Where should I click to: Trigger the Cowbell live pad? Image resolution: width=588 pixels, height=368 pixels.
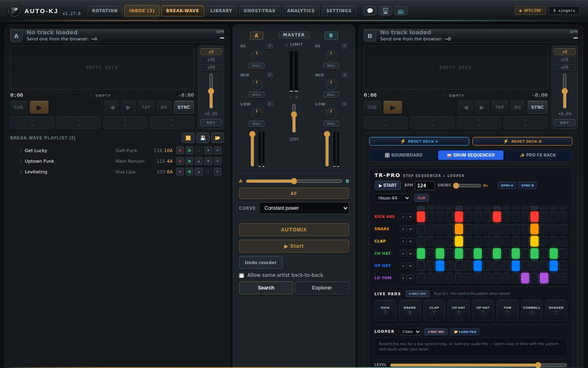pyautogui.click(x=532, y=310)
